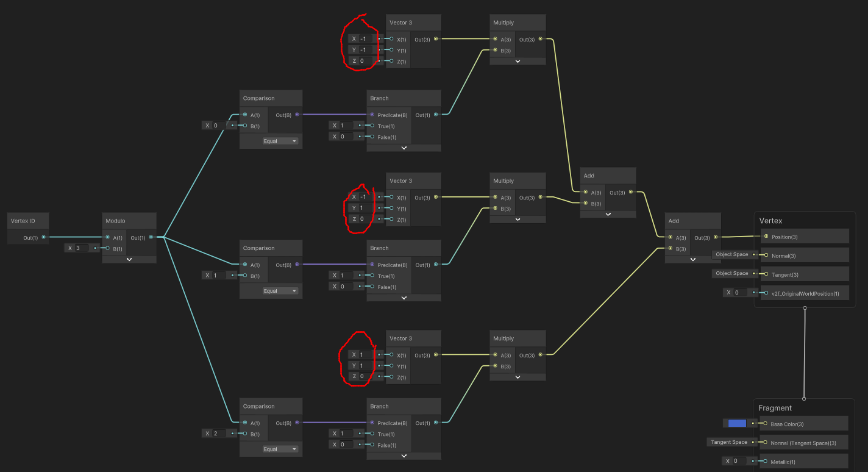
Task: Select the Vertex ID node title
Action: point(24,221)
